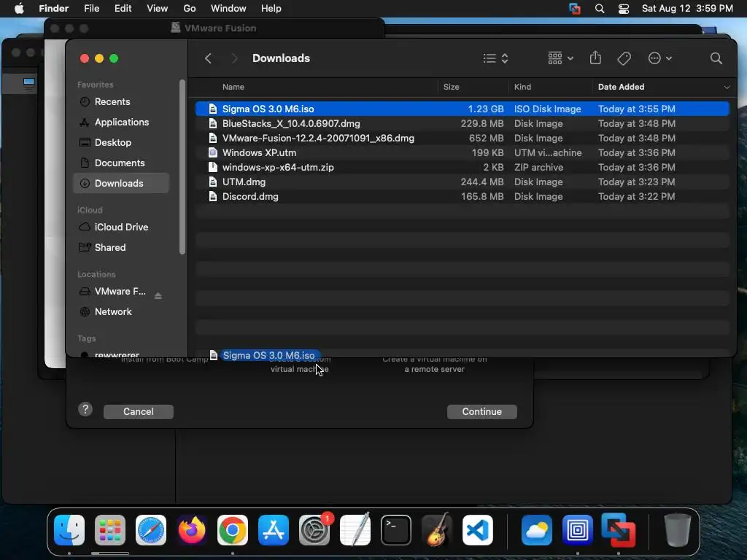Screen dimensions: 747x560
Task: Click the date and time clock
Action: (x=687, y=9)
